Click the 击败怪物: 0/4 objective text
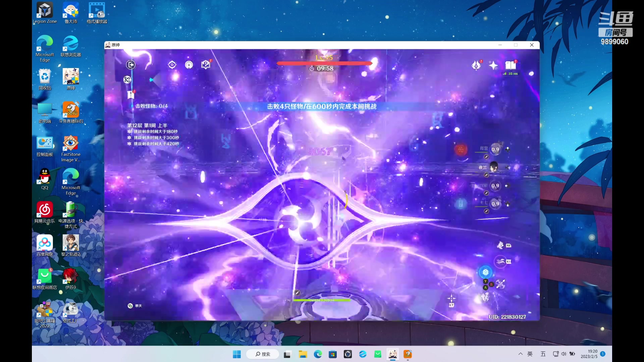This screenshot has height=362, width=644. coord(152,106)
